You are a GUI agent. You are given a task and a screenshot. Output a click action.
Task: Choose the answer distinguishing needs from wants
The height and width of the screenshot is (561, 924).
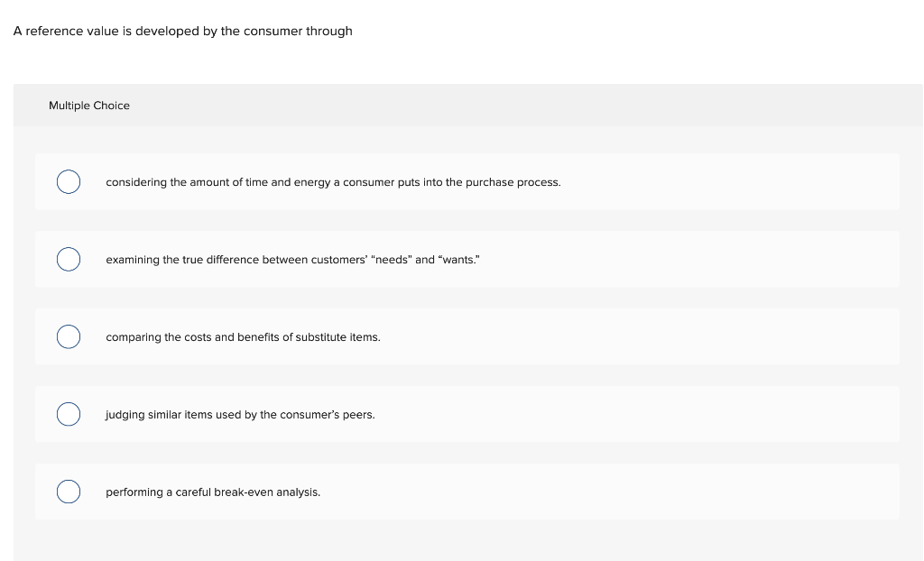pos(292,259)
